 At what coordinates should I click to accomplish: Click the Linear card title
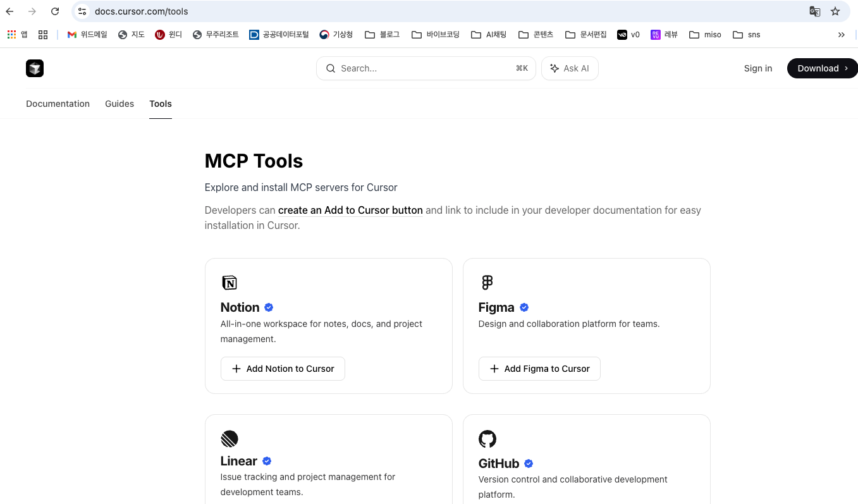(239, 461)
